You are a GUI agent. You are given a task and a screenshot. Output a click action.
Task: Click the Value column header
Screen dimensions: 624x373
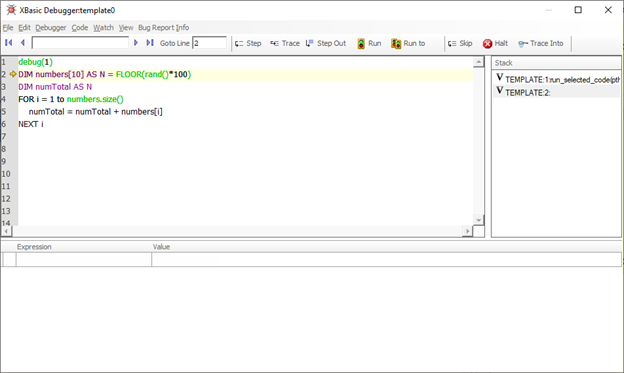[161, 247]
